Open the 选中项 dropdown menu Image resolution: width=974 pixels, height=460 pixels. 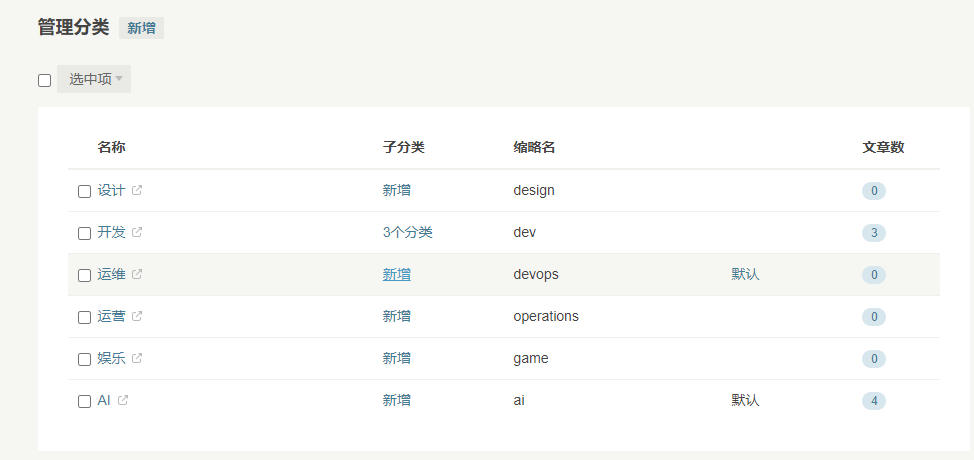(x=94, y=79)
